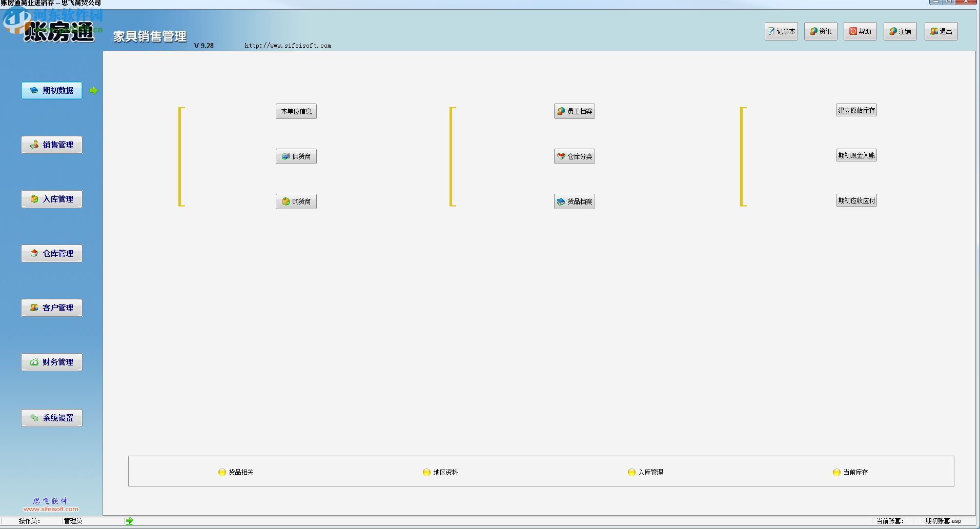The image size is (980, 529).
Task: Open the 资讯 news button
Action: (821, 31)
